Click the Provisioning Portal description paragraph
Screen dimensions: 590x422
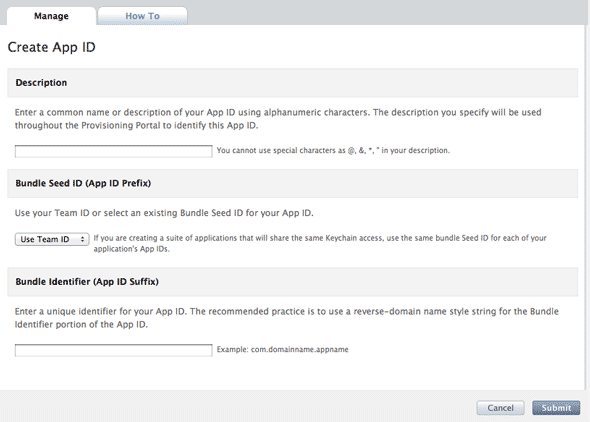click(x=278, y=119)
